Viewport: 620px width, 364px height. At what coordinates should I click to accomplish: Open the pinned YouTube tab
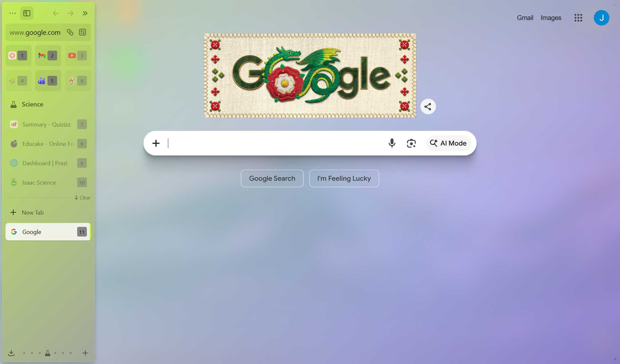coord(78,56)
